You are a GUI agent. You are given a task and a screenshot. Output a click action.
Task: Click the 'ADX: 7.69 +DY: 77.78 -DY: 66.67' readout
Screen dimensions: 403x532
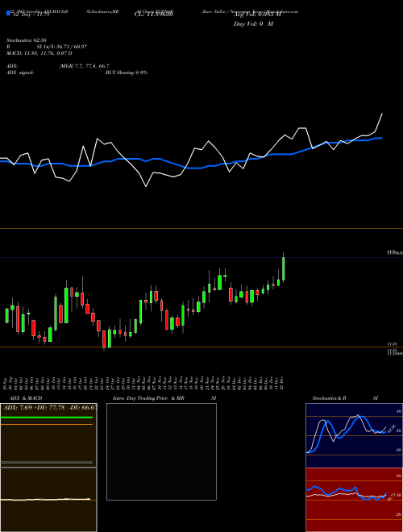pos(50,407)
